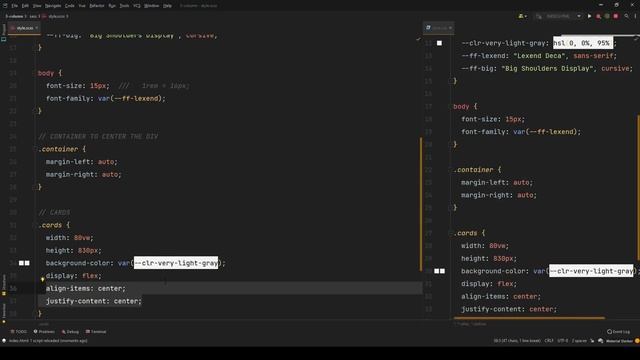
Task: Click the yellow intention bulb icon
Action: pyautogui.click(x=42, y=280)
